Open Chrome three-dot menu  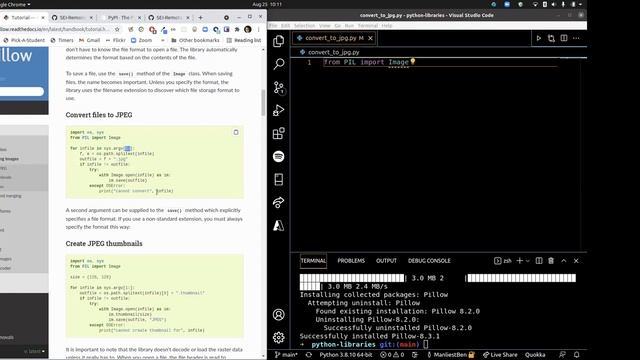pyautogui.click(x=258, y=29)
